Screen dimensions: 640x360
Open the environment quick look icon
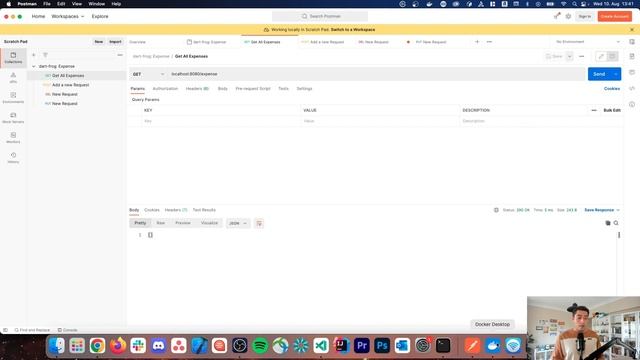pos(632,42)
